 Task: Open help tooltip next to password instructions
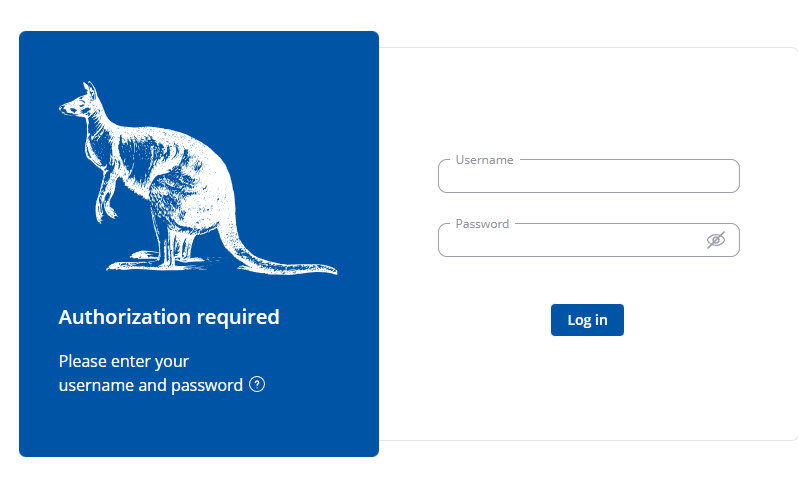pyautogui.click(x=257, y=385)
